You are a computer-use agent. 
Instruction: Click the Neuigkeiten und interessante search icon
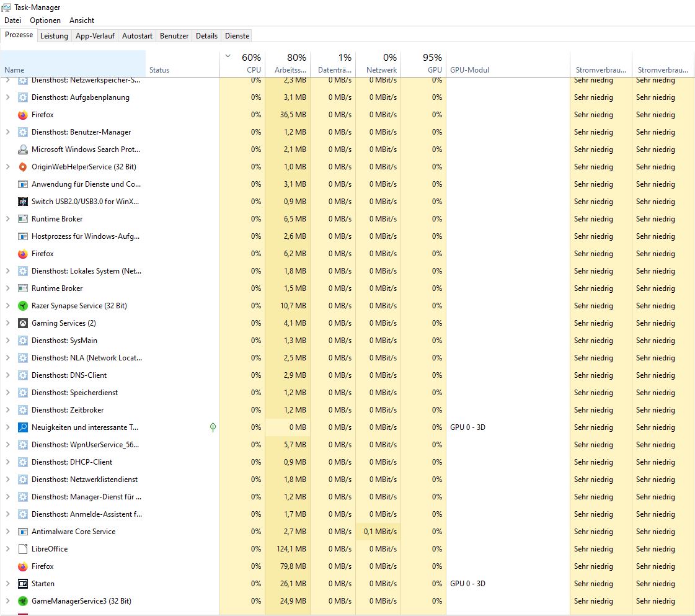pos(22,427)
